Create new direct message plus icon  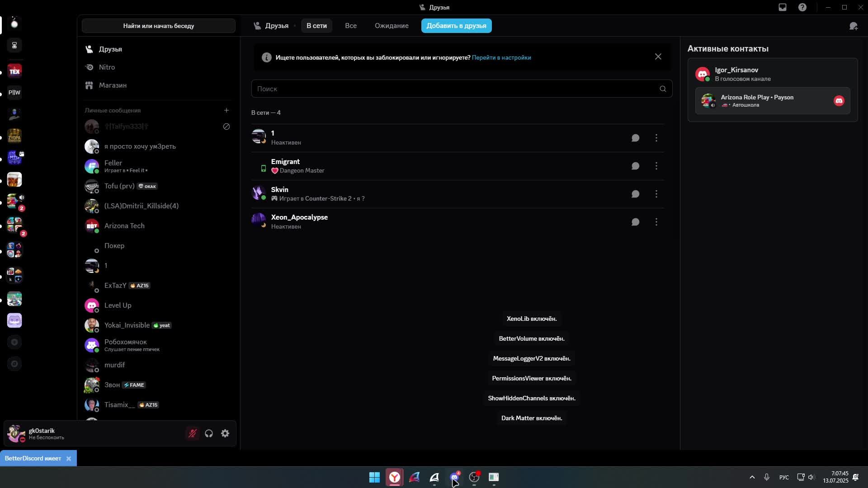click(x=226, y=110)
